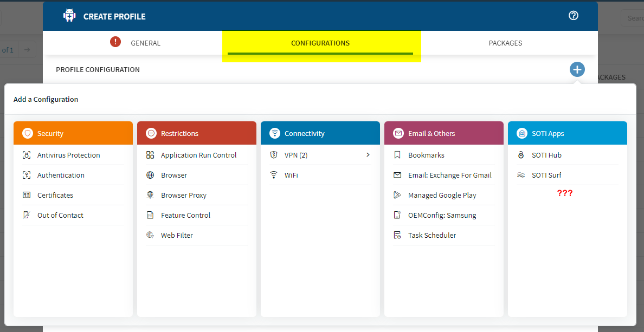
Task: Click the Certificates icon
Action: tap(27, 195)
